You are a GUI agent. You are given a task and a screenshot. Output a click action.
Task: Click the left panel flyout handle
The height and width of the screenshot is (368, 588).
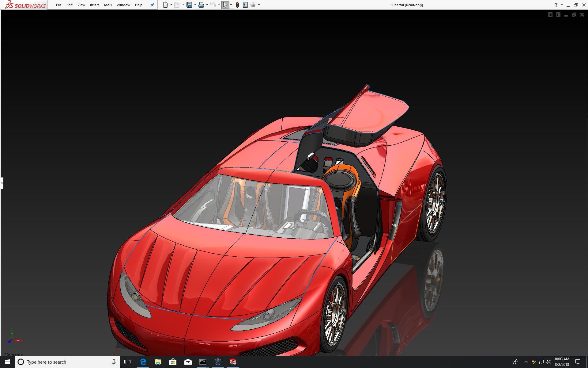2,183
